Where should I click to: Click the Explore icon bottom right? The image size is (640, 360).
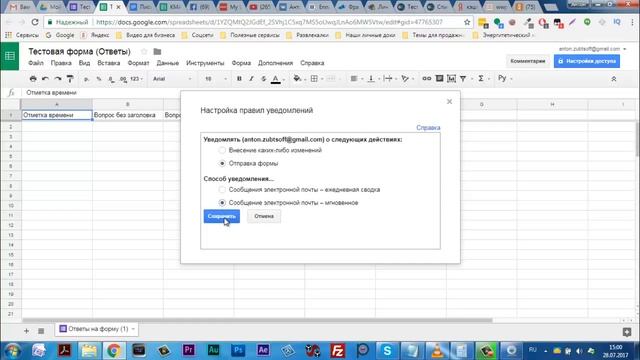627,332
